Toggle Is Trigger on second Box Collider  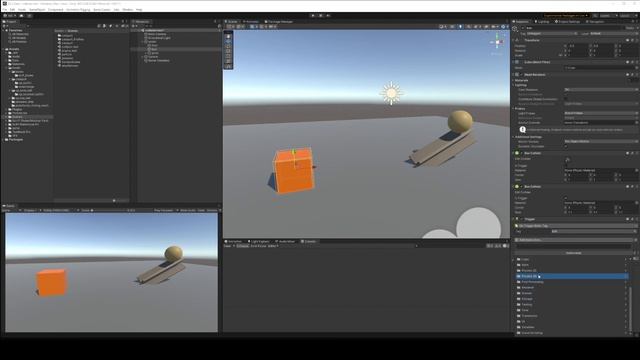coord(566,198)
